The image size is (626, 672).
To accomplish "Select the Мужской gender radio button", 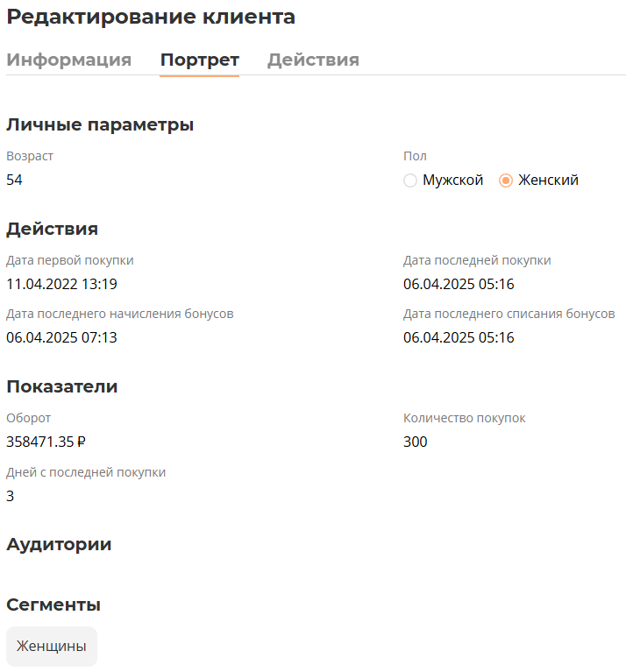I will click(x=410, y=180).
